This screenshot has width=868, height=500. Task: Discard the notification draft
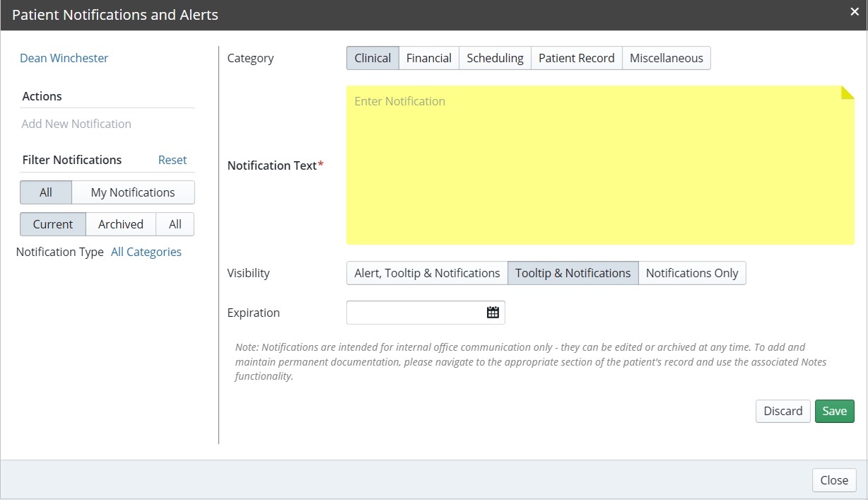tap(783, 411)
